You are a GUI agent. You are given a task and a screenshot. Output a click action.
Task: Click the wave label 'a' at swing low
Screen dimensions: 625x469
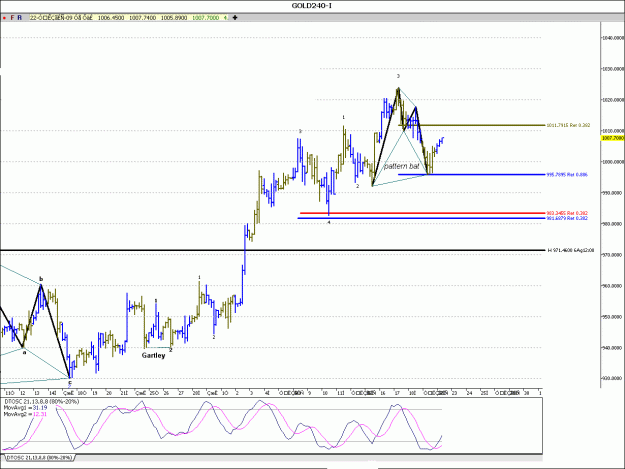[24, 353]
